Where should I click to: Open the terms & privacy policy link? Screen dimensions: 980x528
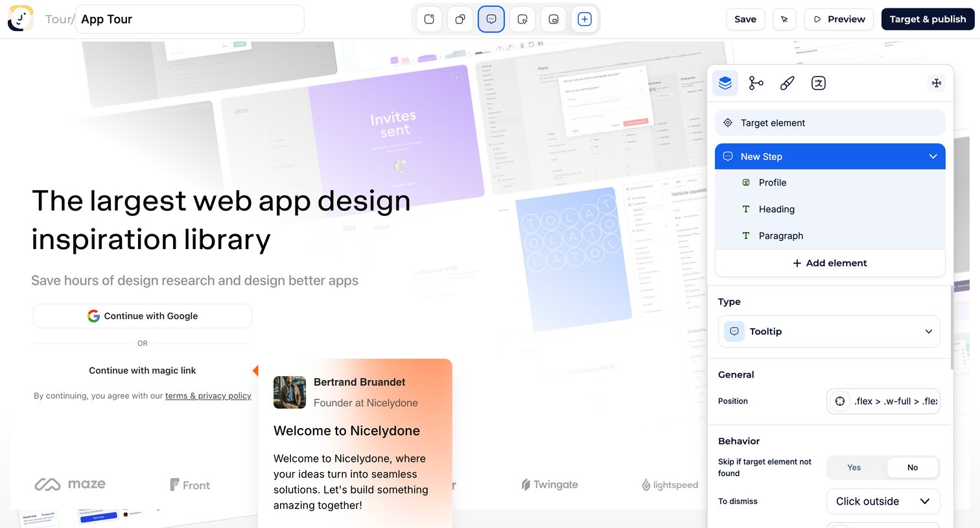208,396
